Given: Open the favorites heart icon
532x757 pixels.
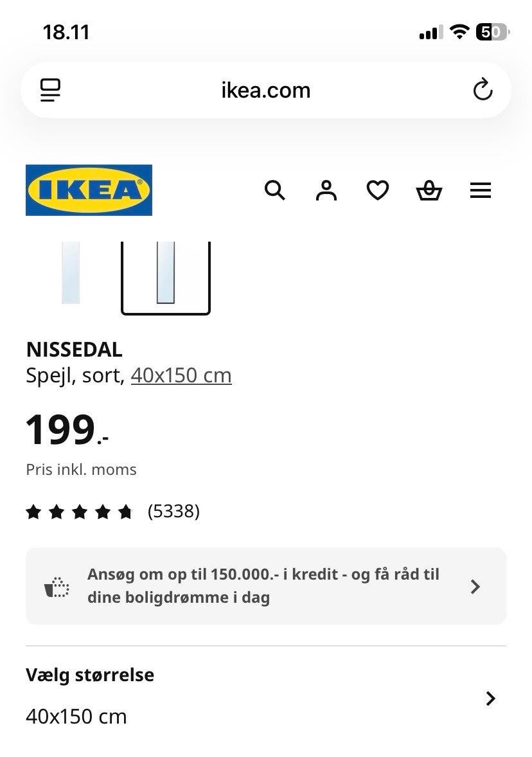Looking at the screenshot, I should click(x=378, y=190).
